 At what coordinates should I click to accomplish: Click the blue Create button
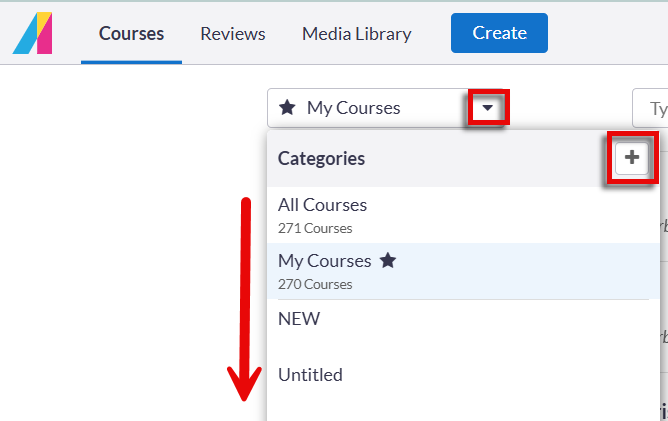click(x=499, y=33)
